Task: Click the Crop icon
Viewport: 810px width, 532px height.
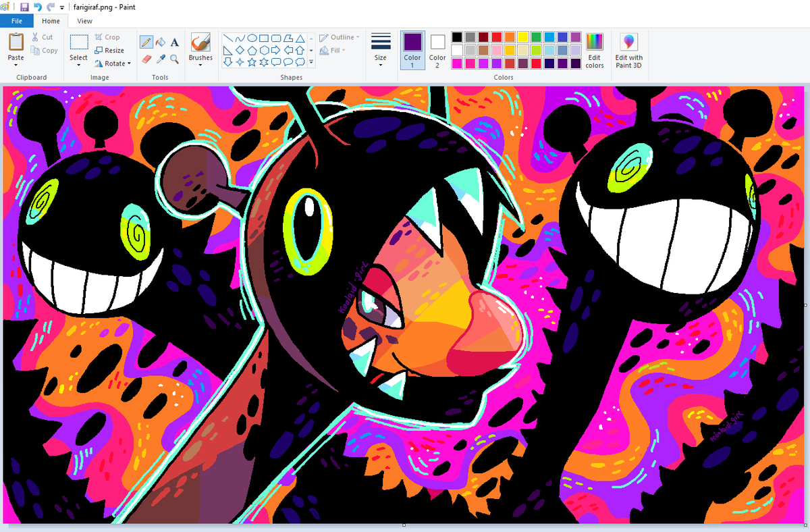Action: (99, 37)
